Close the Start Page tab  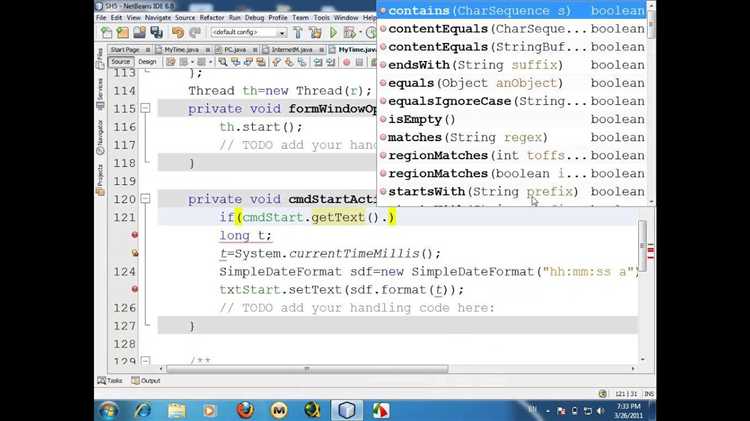click(148, 50)
